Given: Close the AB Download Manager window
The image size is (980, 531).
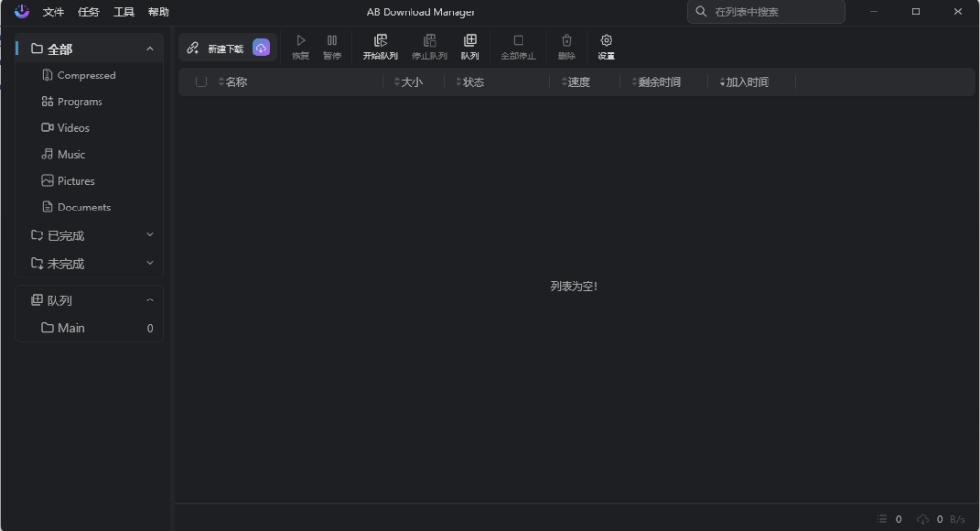Looking at the screenshot, I should click(x=957, y=11).
